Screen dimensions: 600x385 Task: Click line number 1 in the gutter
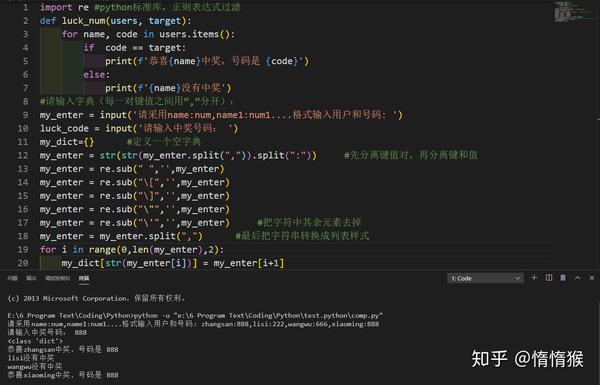pos(25,7)
